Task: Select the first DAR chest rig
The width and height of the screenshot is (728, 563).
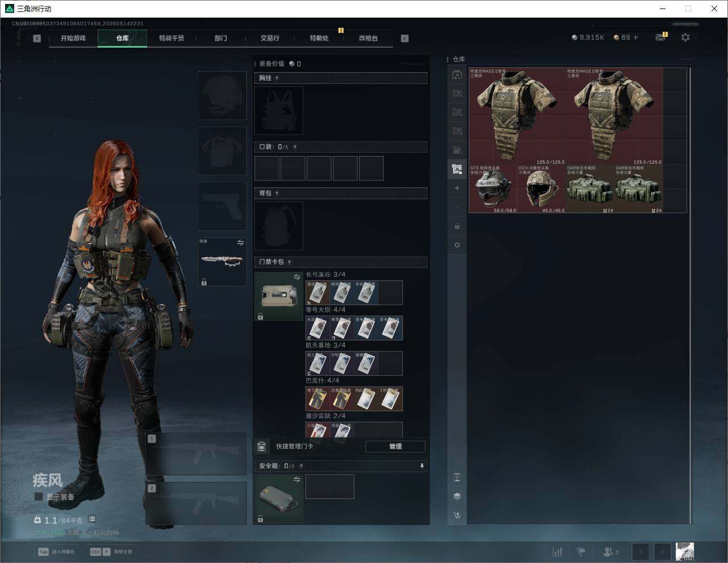Action: click(x=590, y=189)
